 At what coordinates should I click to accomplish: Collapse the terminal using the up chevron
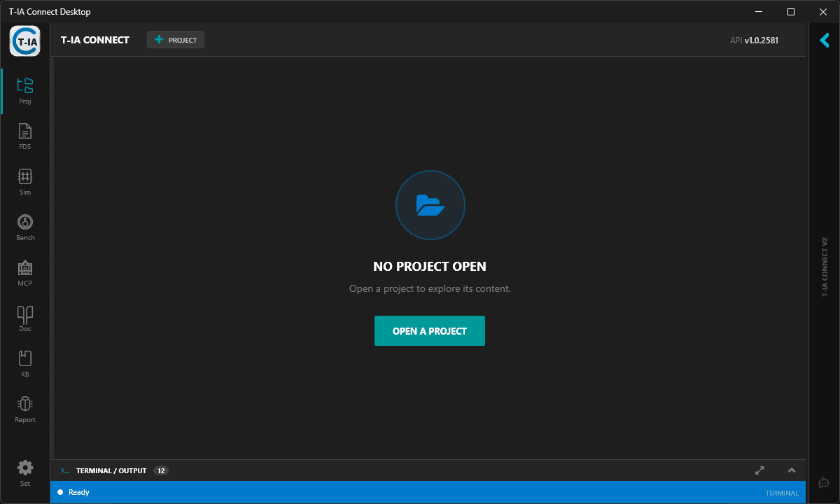[792, 470]
